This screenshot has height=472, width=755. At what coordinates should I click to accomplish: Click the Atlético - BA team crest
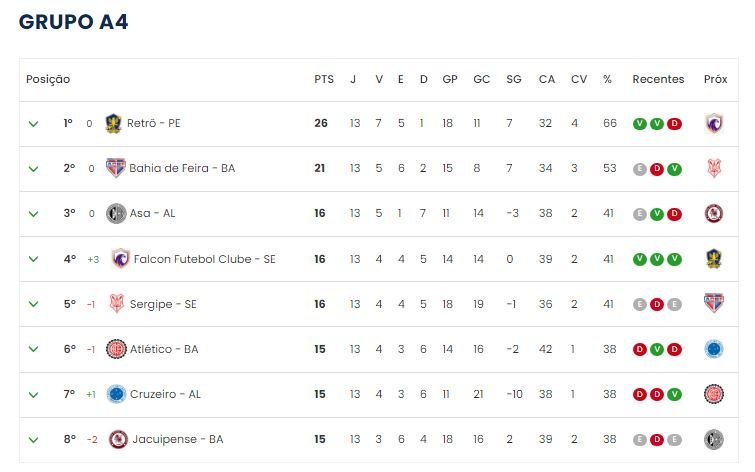coord(116,349)
